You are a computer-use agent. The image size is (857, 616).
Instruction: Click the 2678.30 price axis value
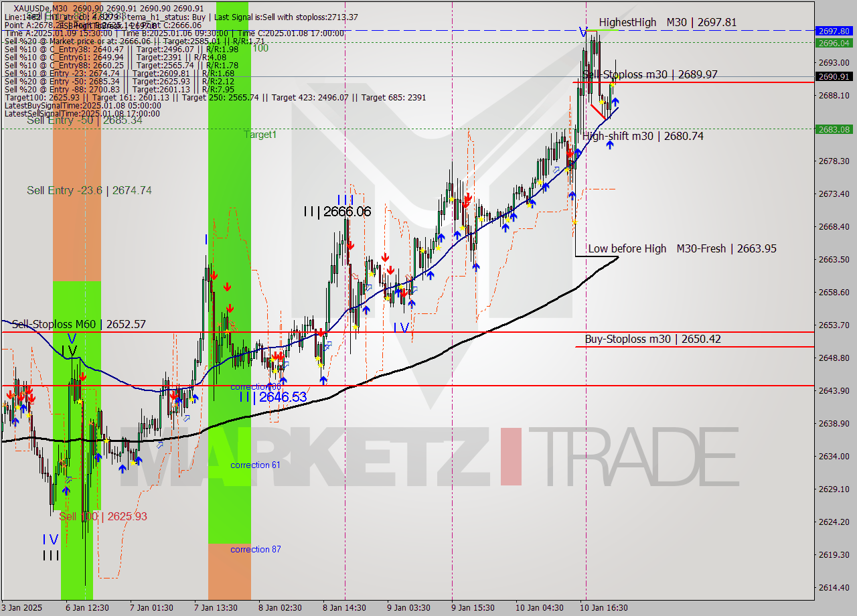tap(834, 161)
